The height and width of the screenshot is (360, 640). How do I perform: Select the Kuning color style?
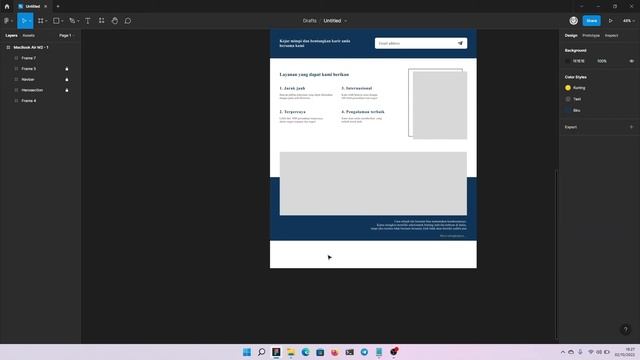tap(576, 88)
